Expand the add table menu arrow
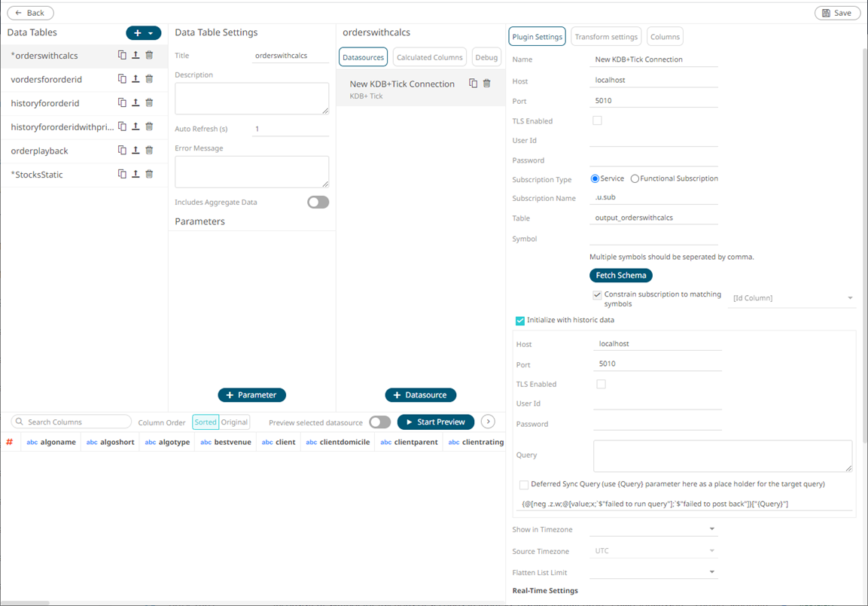The width and height of the screenshot is (868, 606). tap(152, 32)
